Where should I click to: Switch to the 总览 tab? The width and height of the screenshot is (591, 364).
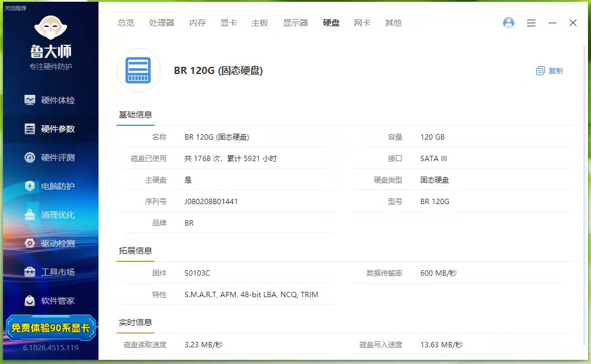(x=126, y=23)
